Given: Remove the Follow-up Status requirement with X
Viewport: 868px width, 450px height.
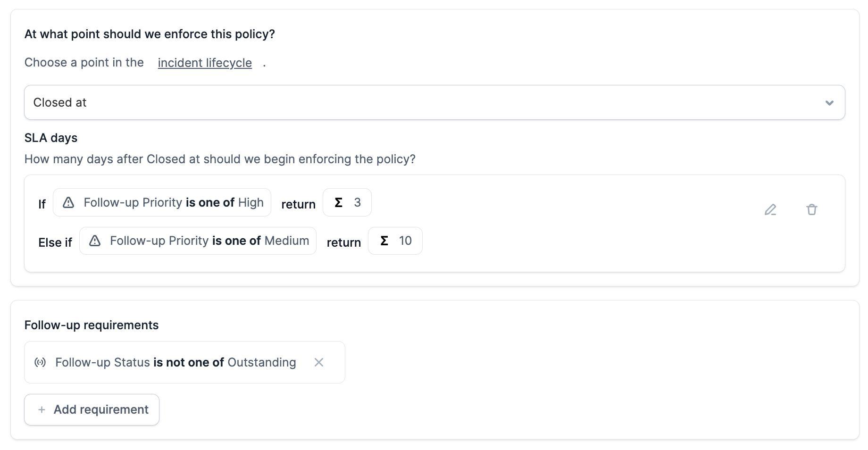Looking at the screenshot, I should 319,362.
